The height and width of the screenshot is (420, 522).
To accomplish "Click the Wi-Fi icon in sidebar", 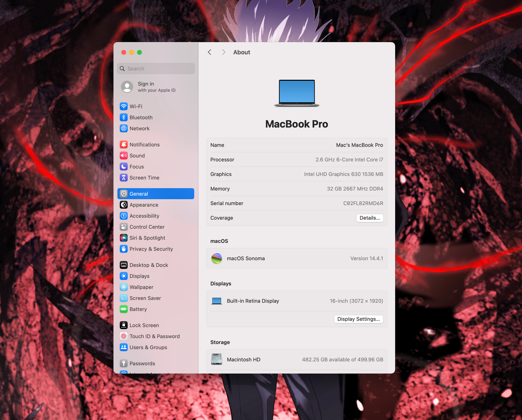I will tap(124, 106).
